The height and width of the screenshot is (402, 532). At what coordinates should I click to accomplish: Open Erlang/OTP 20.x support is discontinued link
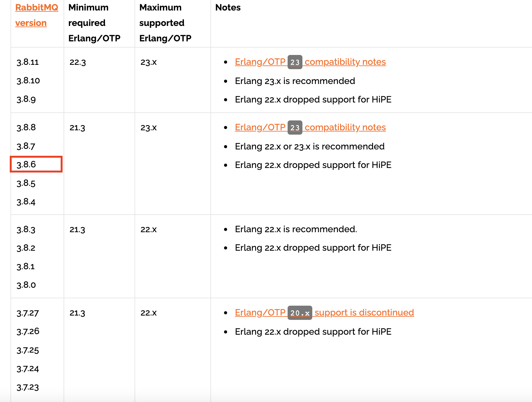(324, 313)
